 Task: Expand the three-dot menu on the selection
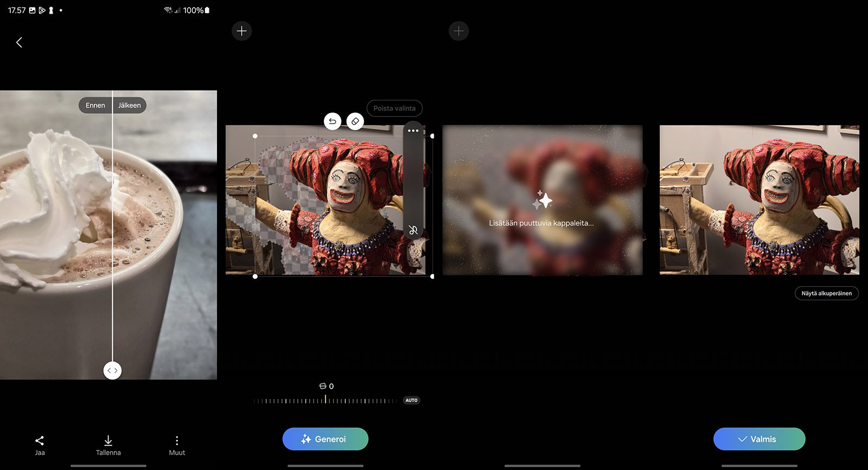(413, 131)
